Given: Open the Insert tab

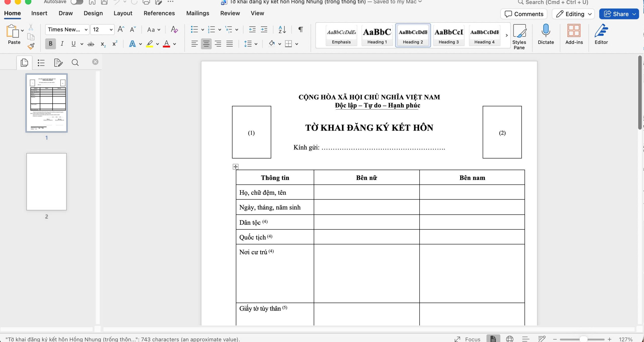Looking at the screenshot, I should pyautogui.click(x=39, y=13).
